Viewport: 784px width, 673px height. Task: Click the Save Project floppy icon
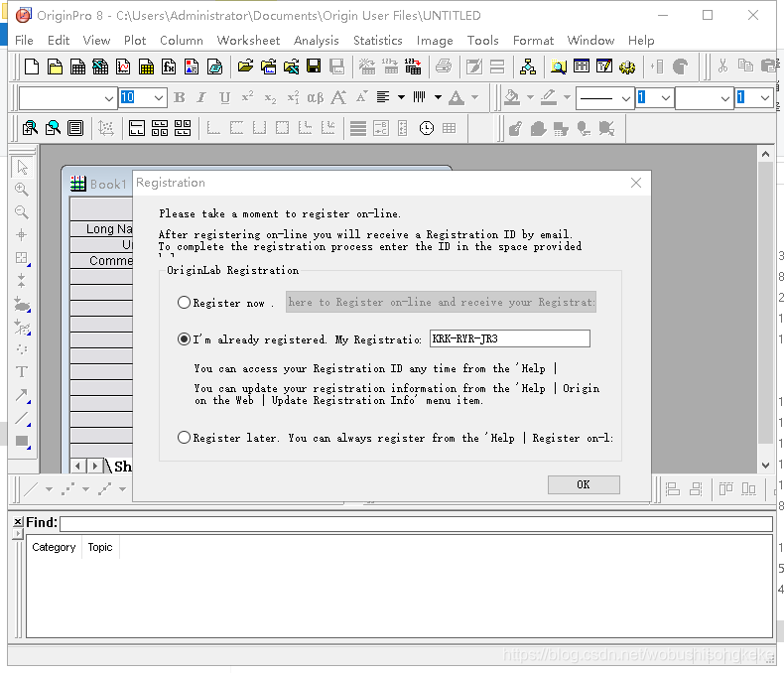pyautogui.click(x=314, y=67)
